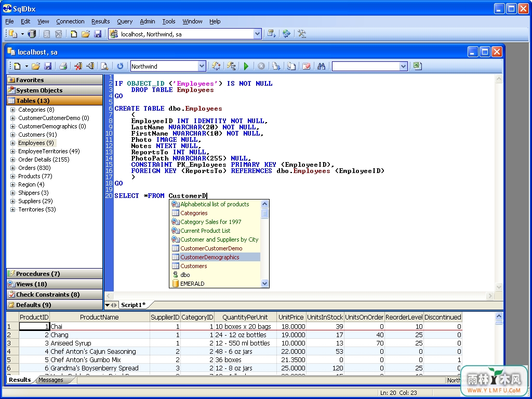Run the query with the green play button

(246, 66)
